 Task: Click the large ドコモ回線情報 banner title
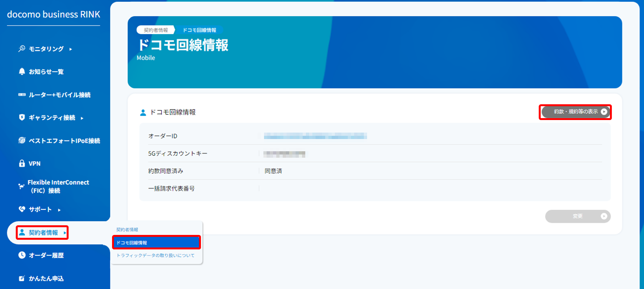tap(183, 45)
